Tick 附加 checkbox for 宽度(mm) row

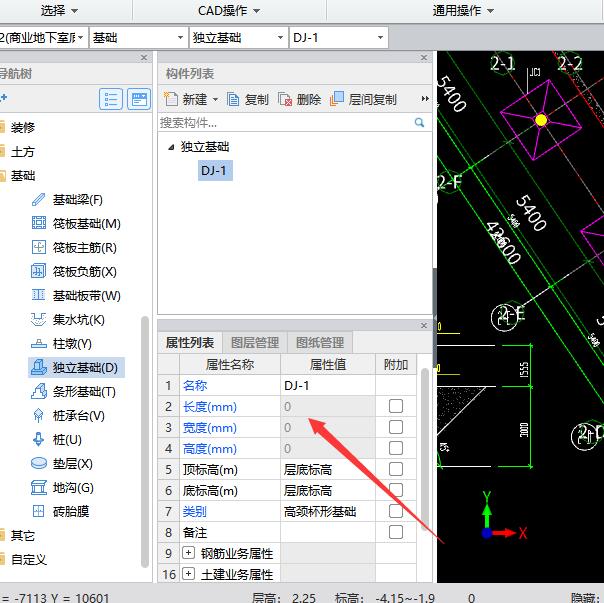pos(396,427)
